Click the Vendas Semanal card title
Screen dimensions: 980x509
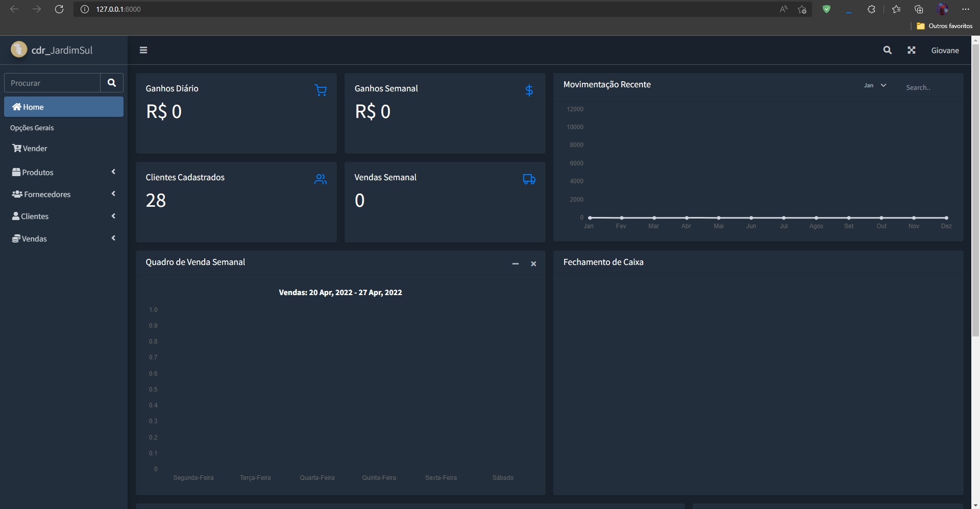pyautogui.click(x=385, y=177)
